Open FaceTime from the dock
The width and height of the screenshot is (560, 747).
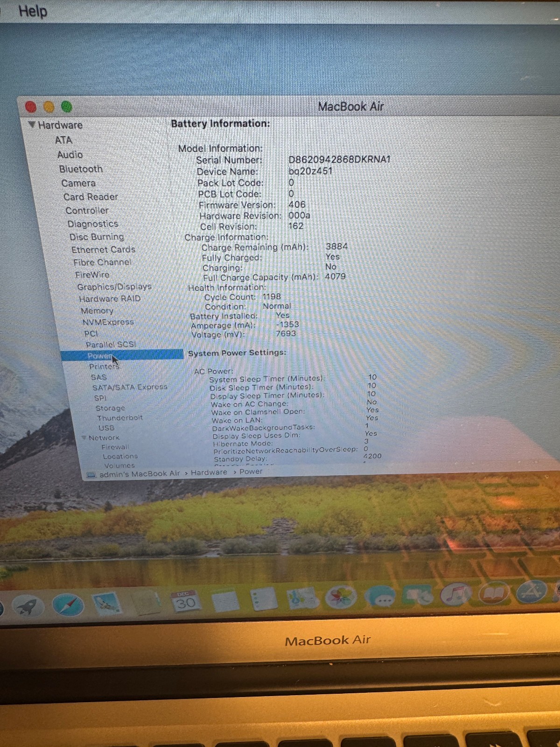pos(418,596)
